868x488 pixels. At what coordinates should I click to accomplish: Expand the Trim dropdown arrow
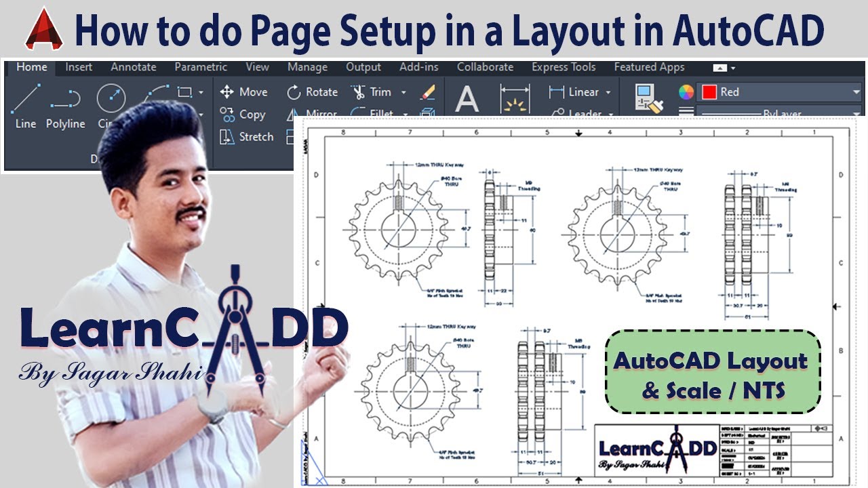(403, 92)
